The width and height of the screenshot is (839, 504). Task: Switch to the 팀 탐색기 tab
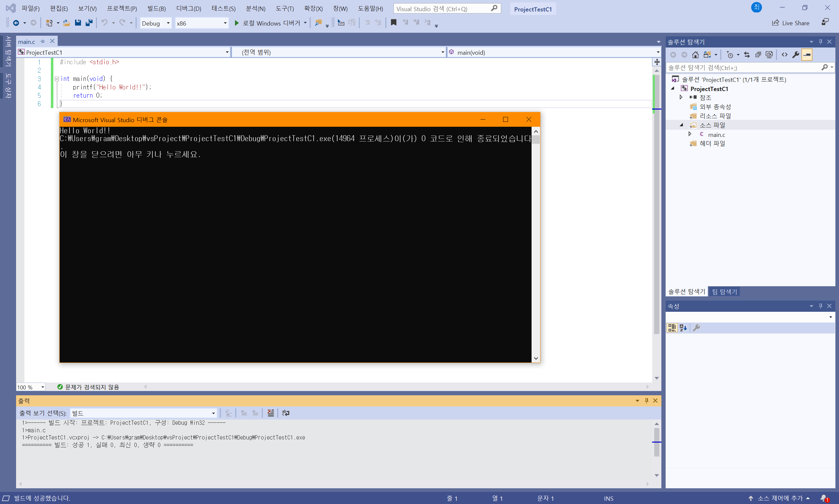pos(725,292)
